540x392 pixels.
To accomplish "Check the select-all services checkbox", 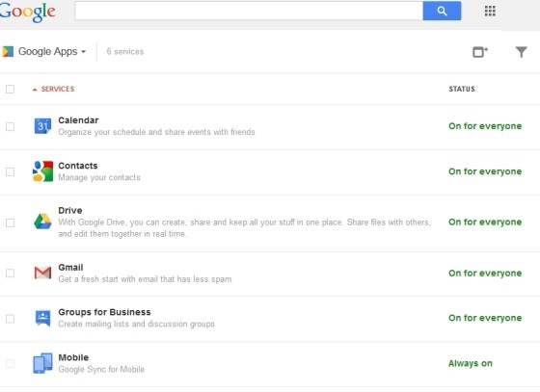I will [x=10, y=89].
